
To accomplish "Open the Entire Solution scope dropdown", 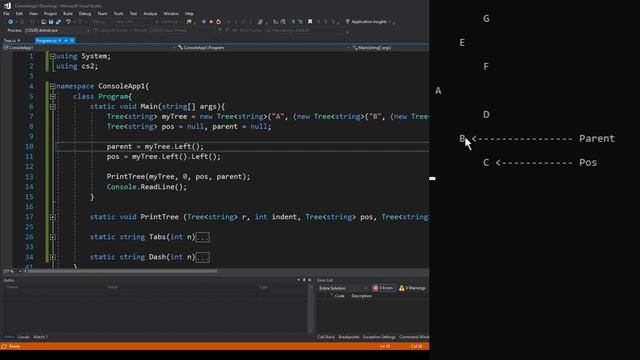I will (x=343, y=288).
